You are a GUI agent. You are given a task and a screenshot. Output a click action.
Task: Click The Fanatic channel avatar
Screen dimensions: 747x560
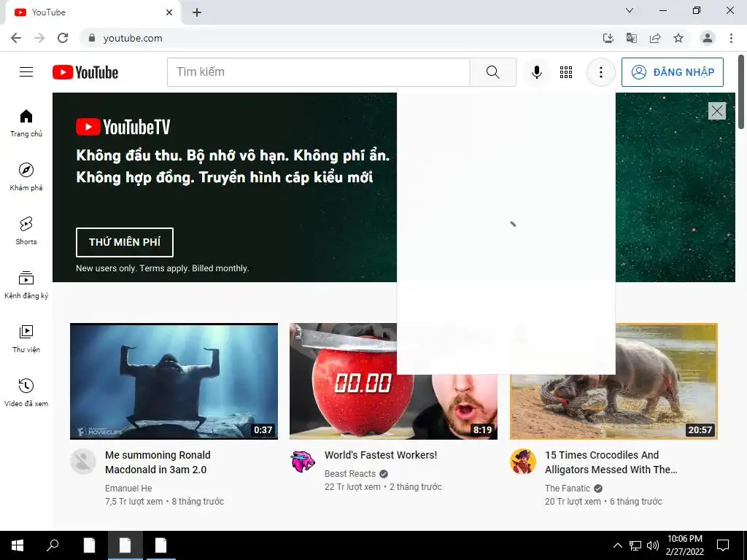[522, 462]
